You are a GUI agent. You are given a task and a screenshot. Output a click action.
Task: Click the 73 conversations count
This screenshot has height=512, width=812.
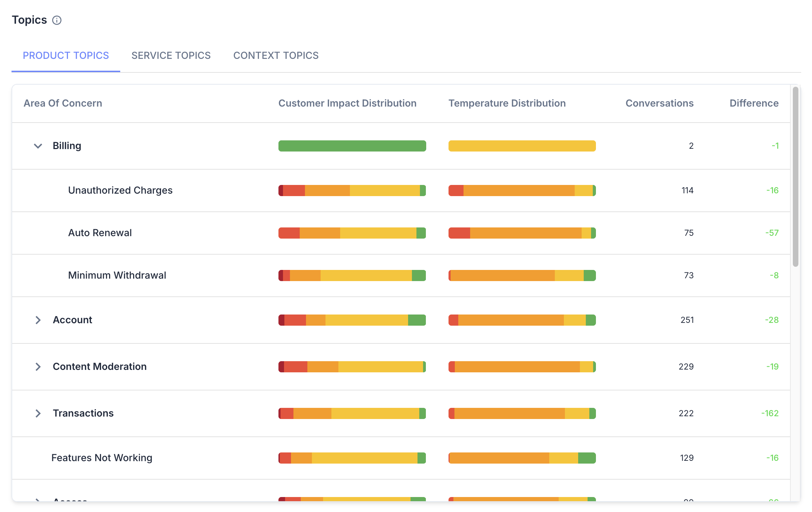(689, 275)
